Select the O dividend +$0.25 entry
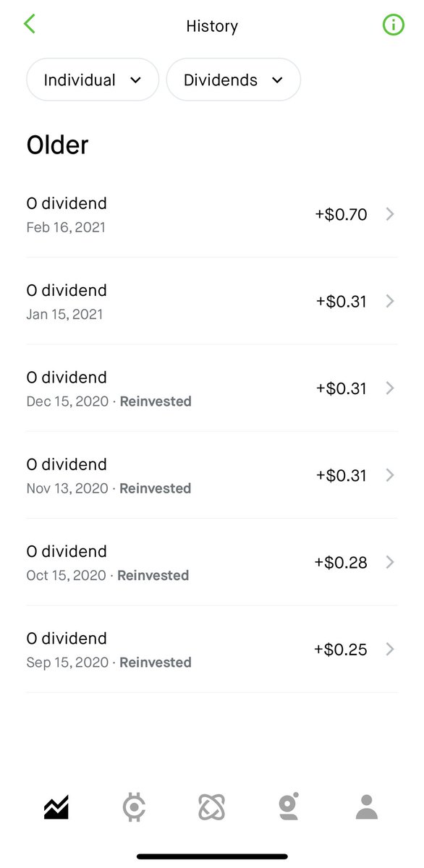This screenshot has width=424, height=868. pyautogui.click(x=212, y=650)
